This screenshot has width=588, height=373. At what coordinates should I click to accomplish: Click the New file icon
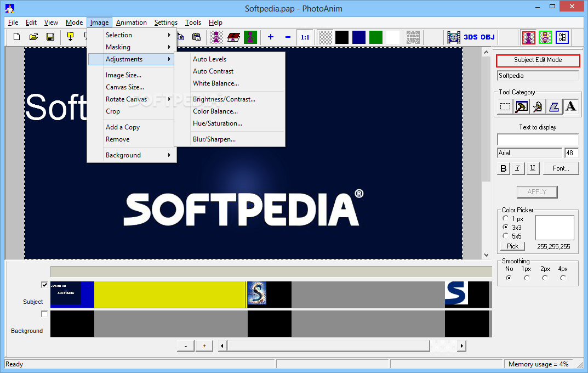pos(16,37)
